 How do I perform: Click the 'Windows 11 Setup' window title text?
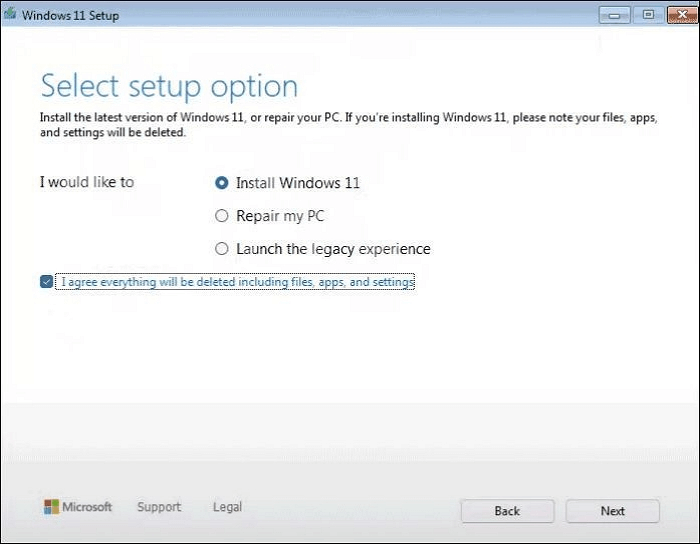click(71, 15)
